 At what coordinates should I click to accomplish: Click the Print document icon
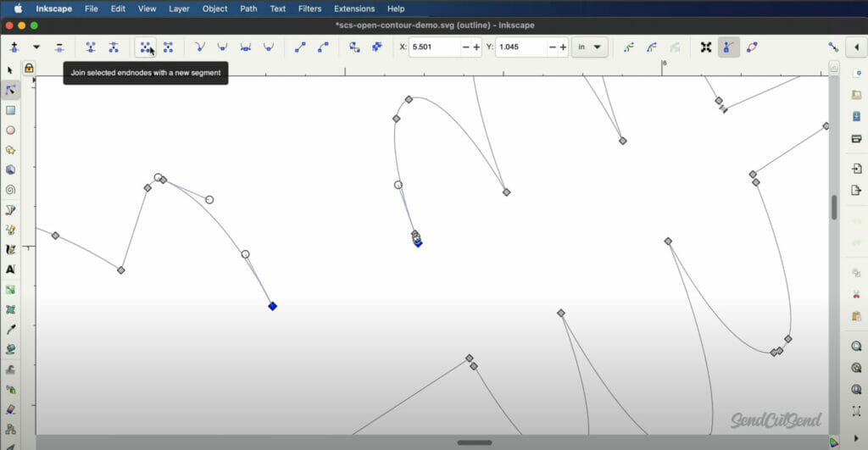click(x=856, y=138)
